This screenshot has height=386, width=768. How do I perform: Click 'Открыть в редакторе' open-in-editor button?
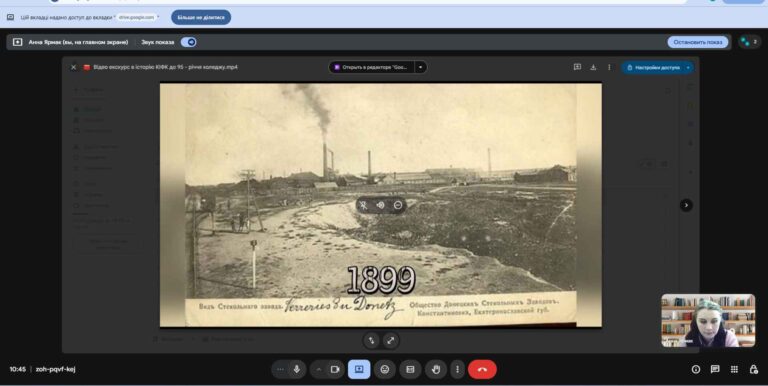371,67
